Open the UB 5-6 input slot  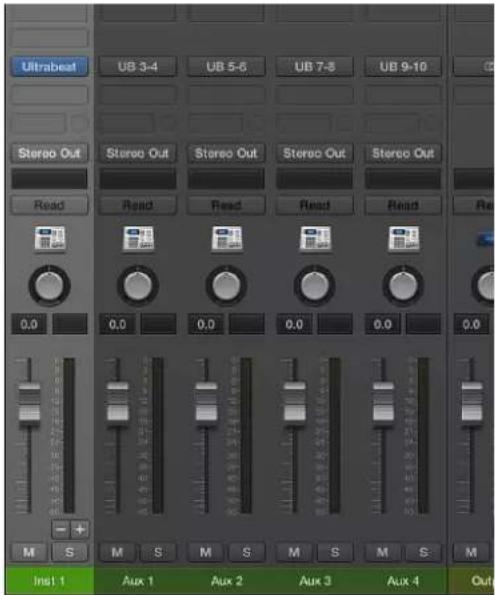[x=226, y=67]
